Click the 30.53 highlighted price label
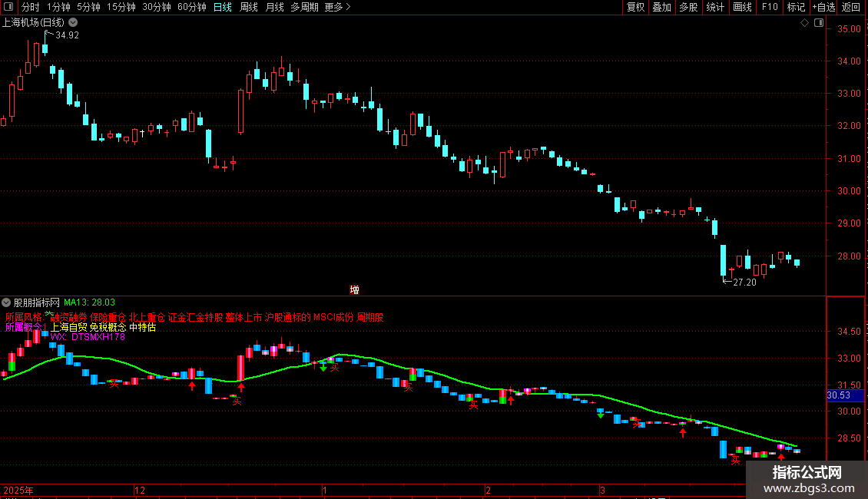Screen dimensions: 868x499 [845, 395]
